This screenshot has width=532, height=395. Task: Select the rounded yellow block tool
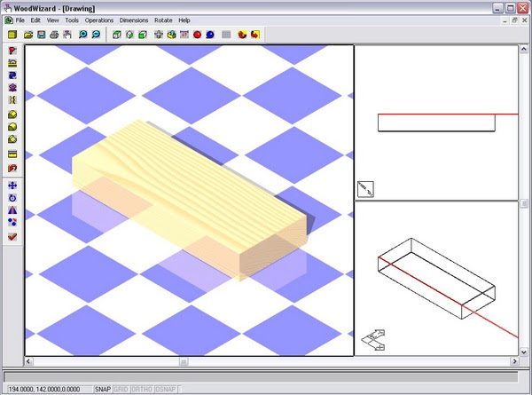coord(12,127)
